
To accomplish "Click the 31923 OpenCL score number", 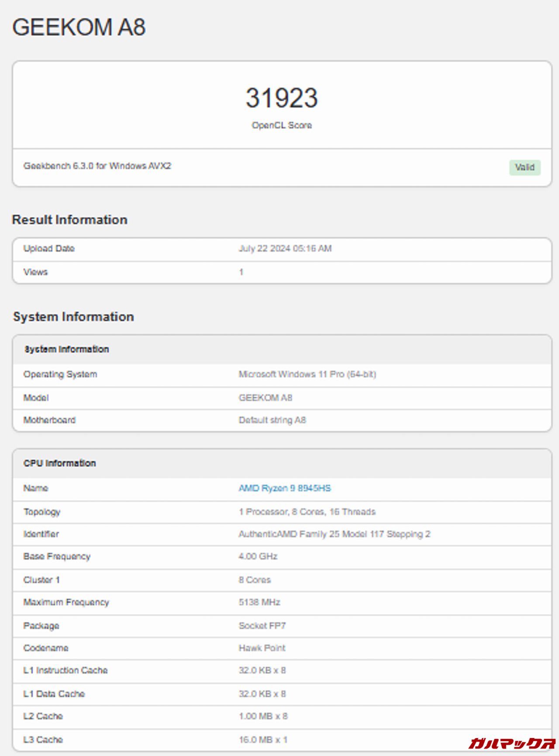I will point(282,98).
